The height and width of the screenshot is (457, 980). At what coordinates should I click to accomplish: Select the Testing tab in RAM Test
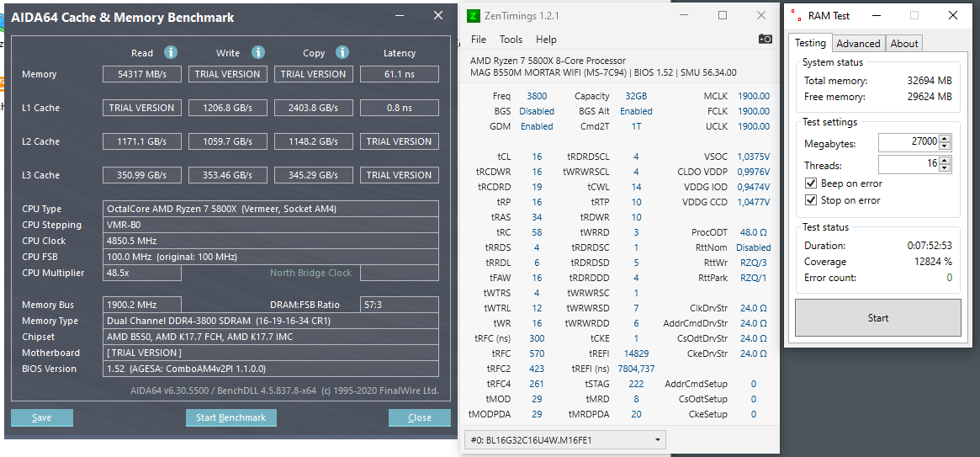point(810,43)
